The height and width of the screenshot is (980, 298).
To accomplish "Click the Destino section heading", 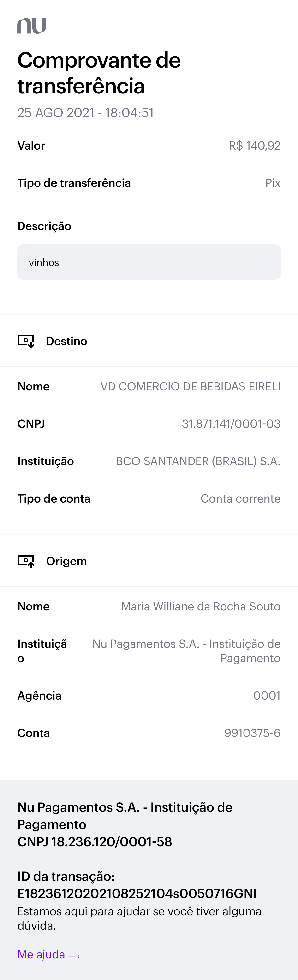I will [x=66, y=341].
